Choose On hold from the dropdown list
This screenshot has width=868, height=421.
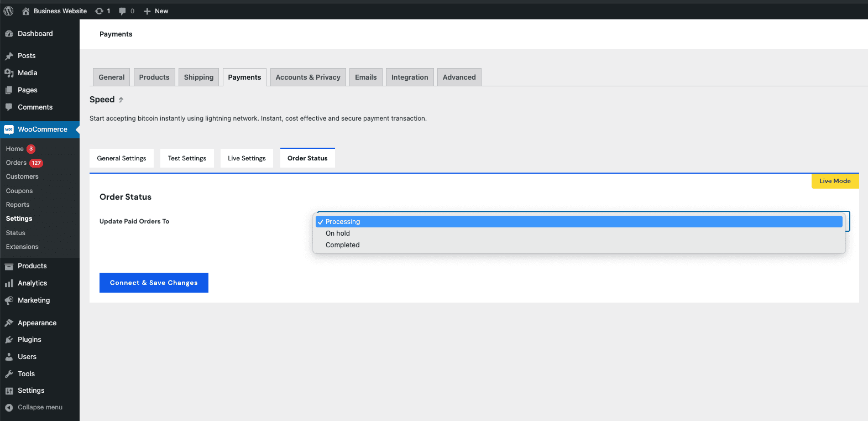tap(579, 233)
